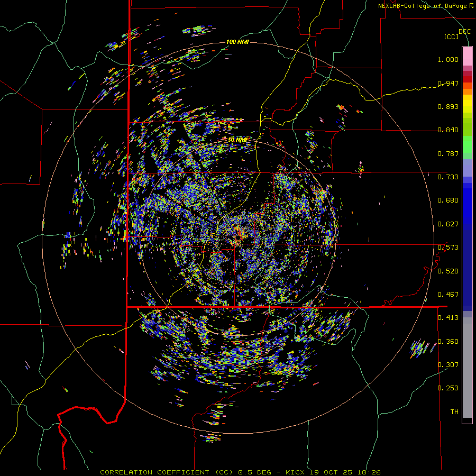This screenshot has height=476, width=476.
Task: Select the 0.360 scale value
Action: pos(448,342)
